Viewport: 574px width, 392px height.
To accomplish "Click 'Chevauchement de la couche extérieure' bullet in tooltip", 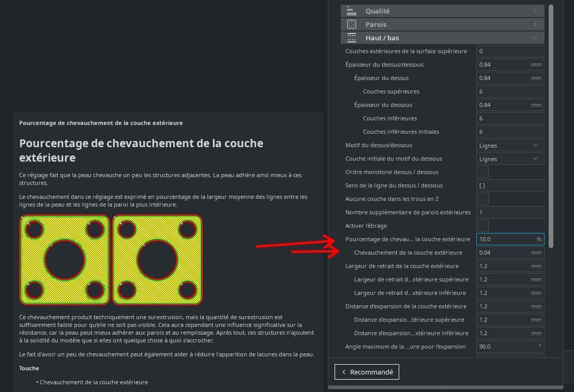I will (x=94, y=382).
